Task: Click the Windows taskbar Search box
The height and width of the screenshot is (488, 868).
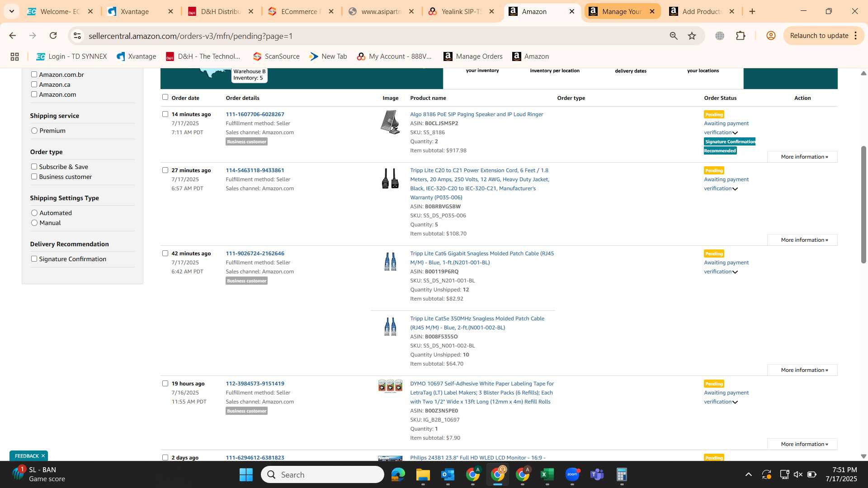Action: point(322,474)
